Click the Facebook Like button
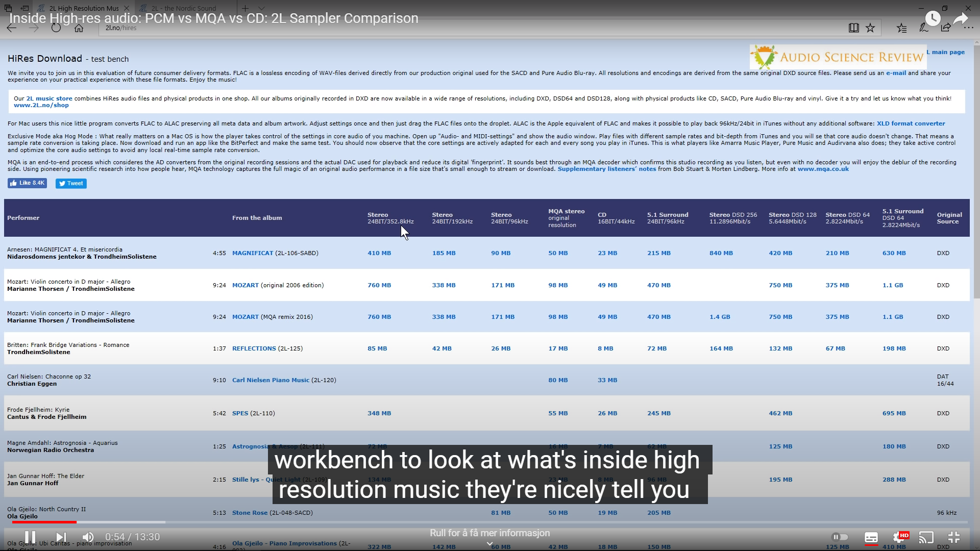 tap(27, 183)
